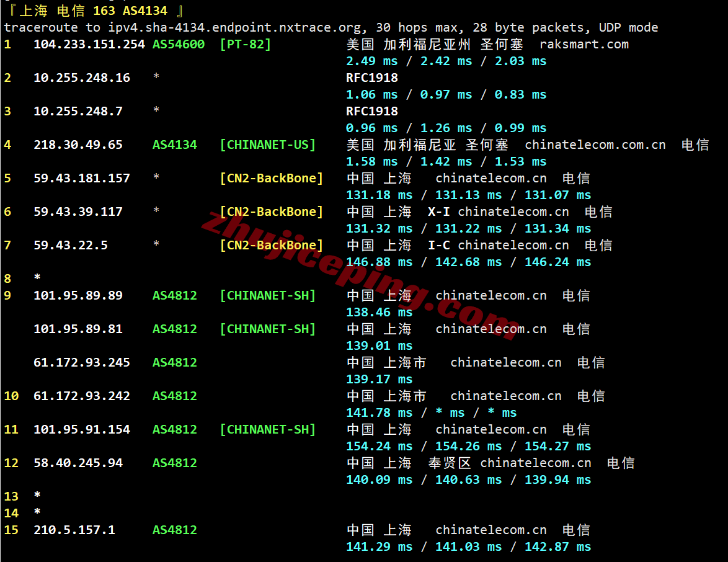Viewport: 728px width, 562px height.
Task: Select the IP 101.95.89.89
Action: pos(78,295)
